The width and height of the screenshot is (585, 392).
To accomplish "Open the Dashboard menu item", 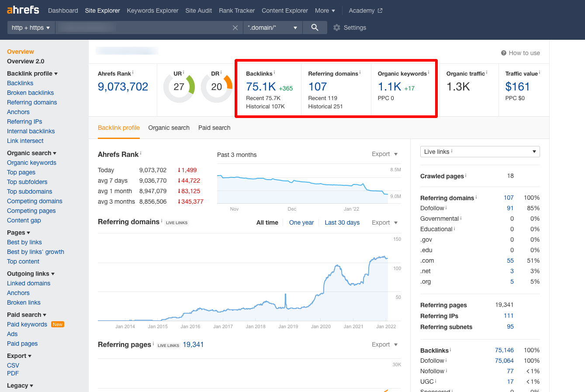I will coord(63,10).
